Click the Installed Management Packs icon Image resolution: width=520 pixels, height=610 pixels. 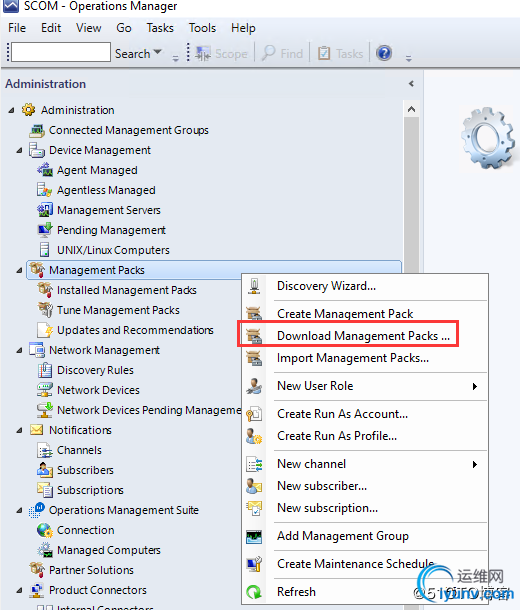click(x=45, y=290)
